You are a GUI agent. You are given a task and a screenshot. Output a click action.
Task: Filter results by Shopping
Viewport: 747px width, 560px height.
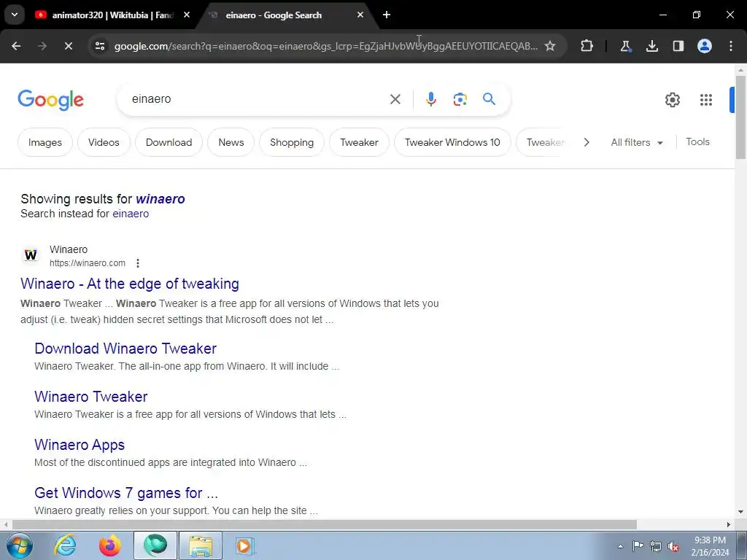[x=292, y=142]
